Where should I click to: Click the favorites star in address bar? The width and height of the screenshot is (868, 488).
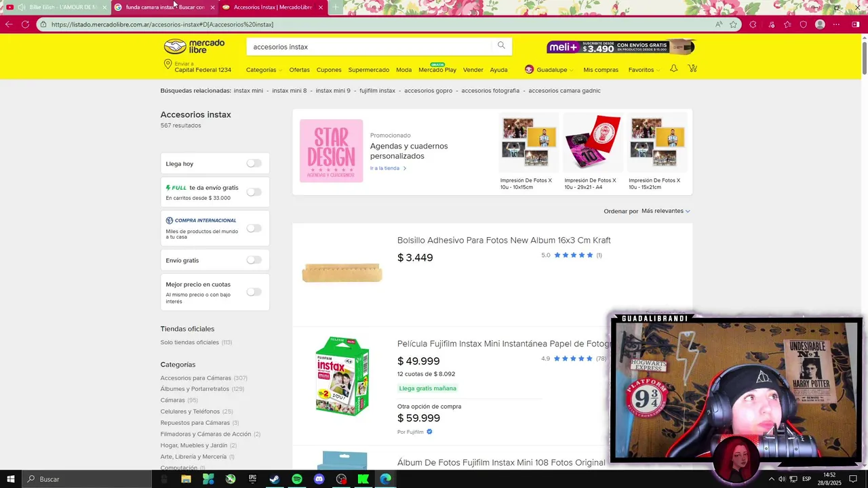(x=733, y=24)
